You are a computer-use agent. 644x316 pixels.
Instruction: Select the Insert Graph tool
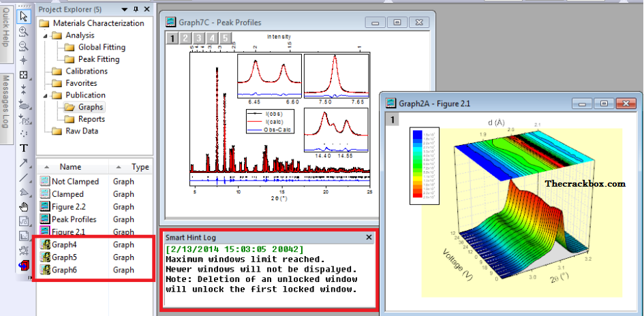click(x=24, y=236)
